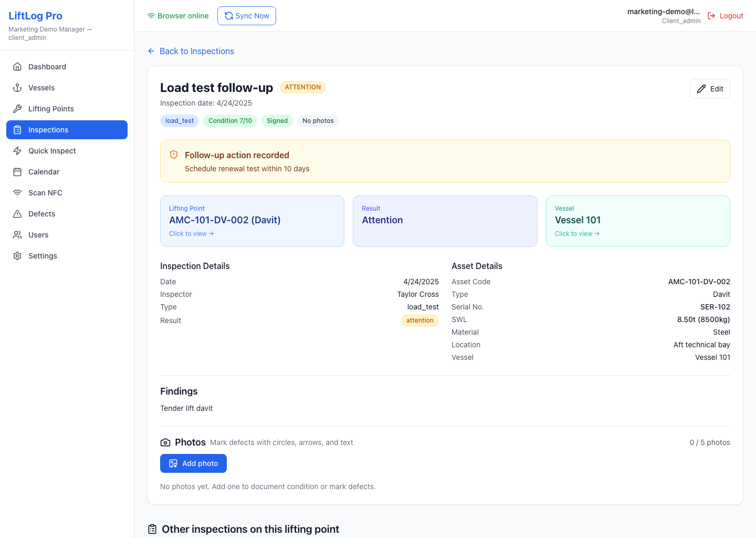Viewport: 756px width, 538px height.
Task: Click the LiftLog Pro logo text
Action: click(35, 16)
